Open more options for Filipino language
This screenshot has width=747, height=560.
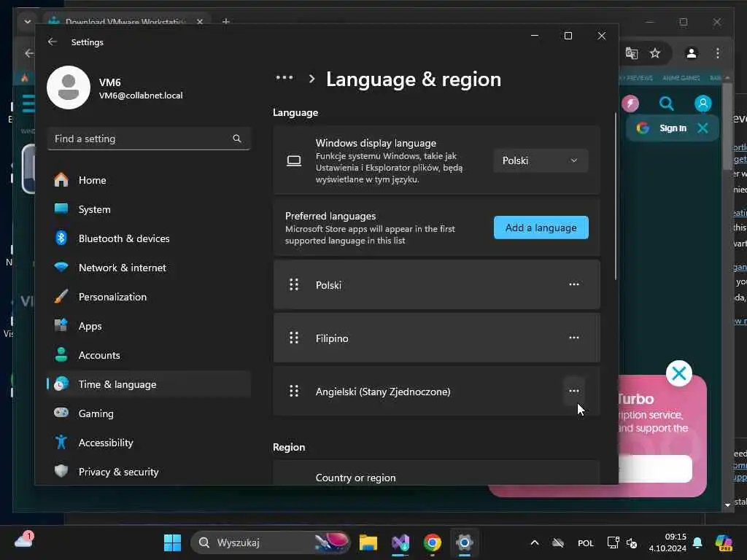[x=574, y=338]
